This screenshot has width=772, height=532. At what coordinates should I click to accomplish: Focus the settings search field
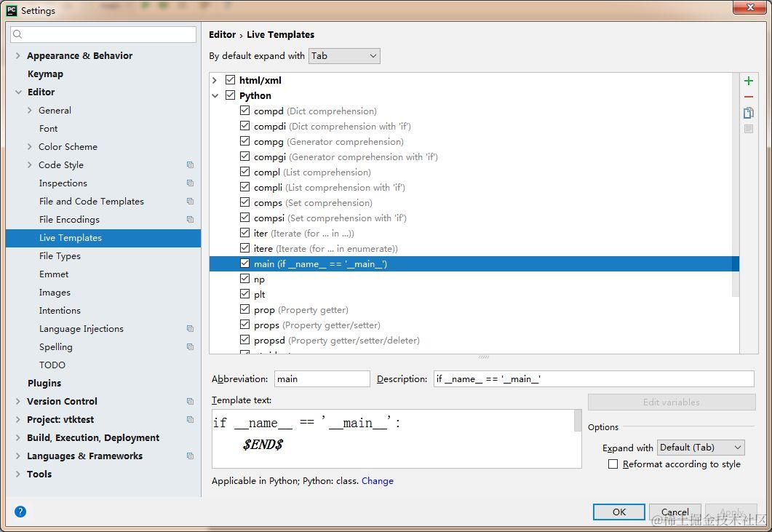coord(103,34)
